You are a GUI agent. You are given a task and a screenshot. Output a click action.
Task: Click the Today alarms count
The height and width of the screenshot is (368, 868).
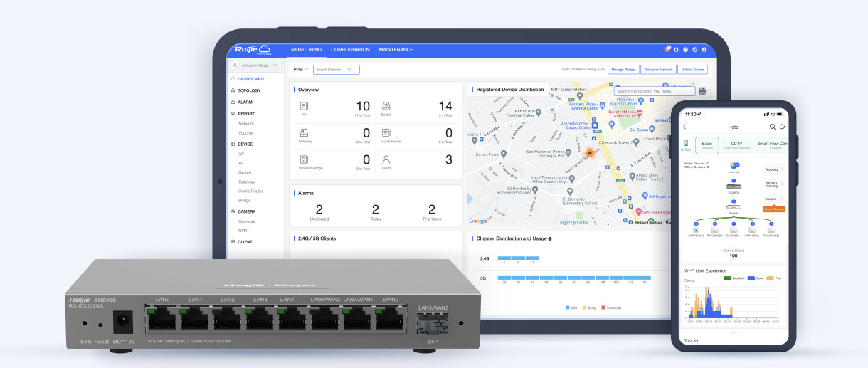click(375, 209)
